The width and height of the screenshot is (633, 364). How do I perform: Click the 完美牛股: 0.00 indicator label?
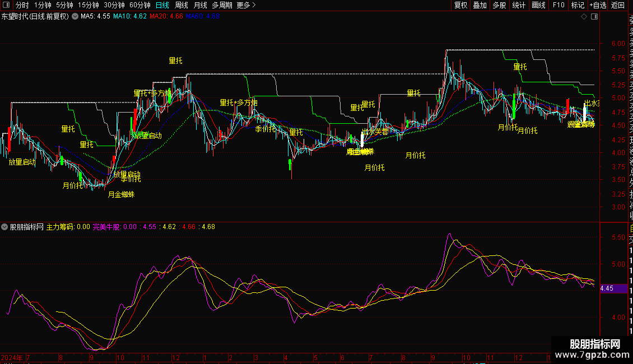click(x=115, y=227)
